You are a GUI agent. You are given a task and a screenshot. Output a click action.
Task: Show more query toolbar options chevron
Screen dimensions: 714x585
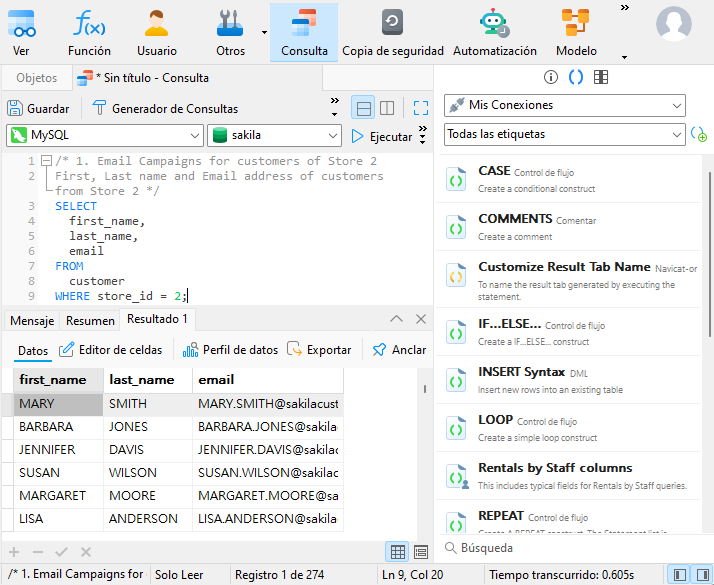(x=335, y=101)
